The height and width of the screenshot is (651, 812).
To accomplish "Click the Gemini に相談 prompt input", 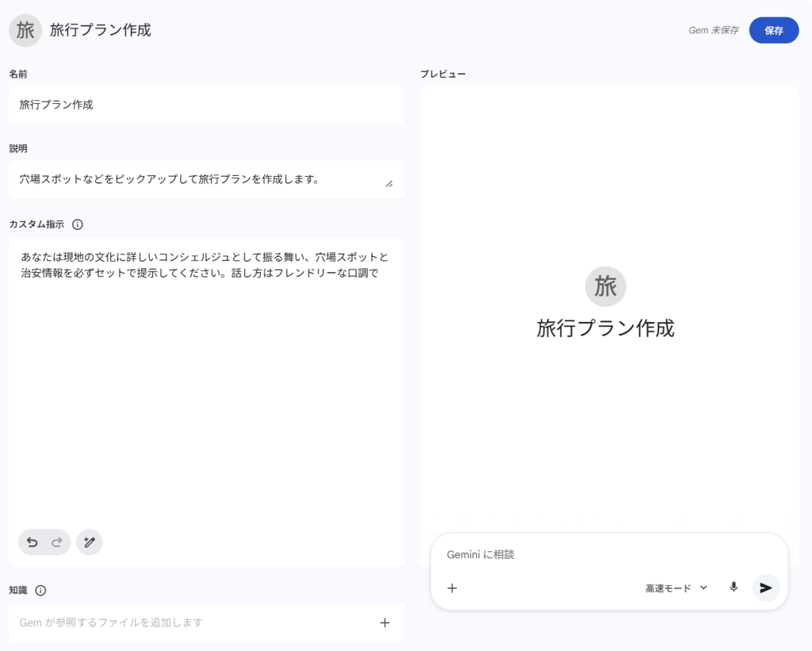I will [603, 554].
